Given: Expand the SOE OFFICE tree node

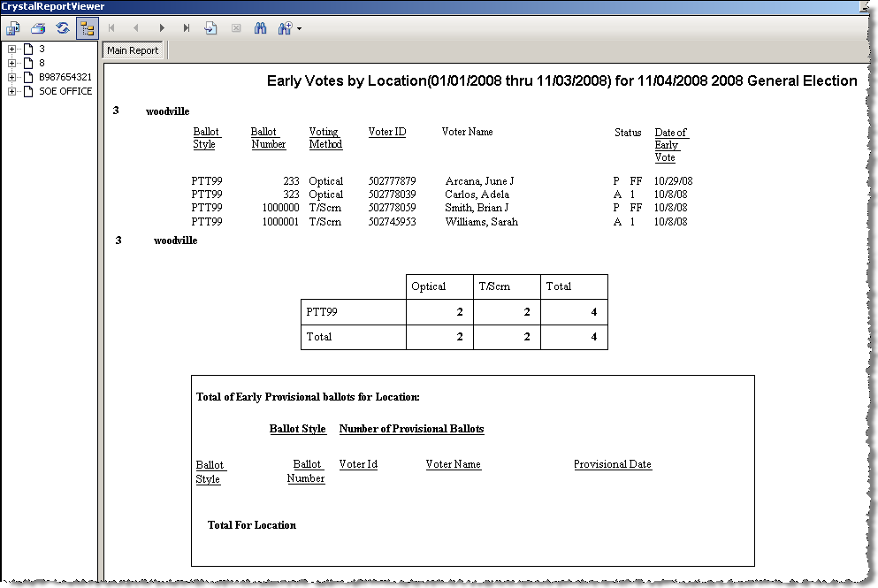Looking at the screenshot, I should tap(11, 91).
